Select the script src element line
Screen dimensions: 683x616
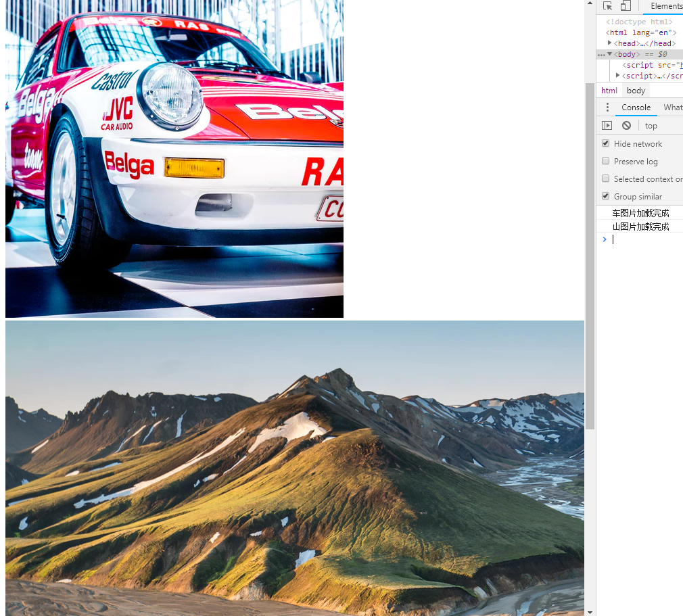coord(652,65)
